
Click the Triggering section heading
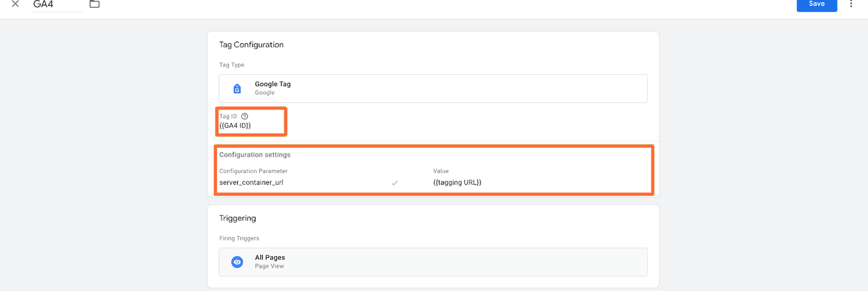coord(238,218)
